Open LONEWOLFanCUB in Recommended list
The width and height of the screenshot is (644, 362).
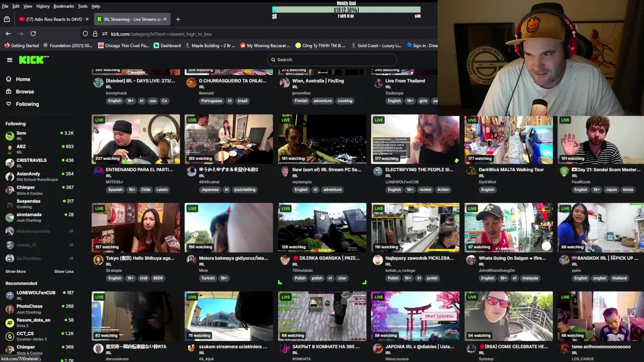[x=39, y=295]
